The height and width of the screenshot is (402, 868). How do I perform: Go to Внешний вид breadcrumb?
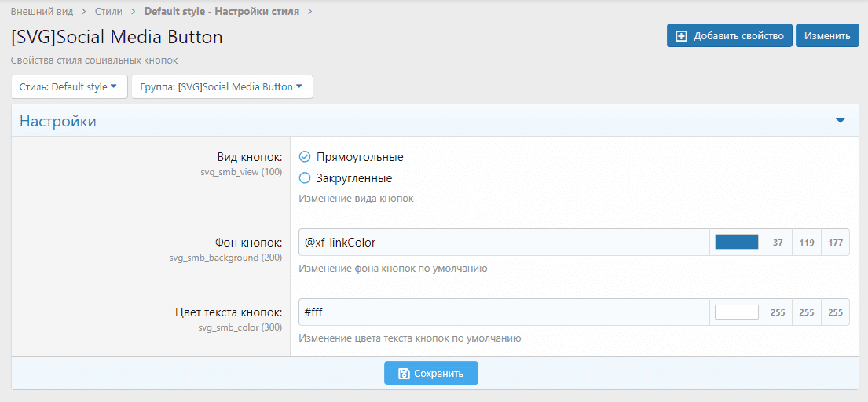[x=42, y=12]
